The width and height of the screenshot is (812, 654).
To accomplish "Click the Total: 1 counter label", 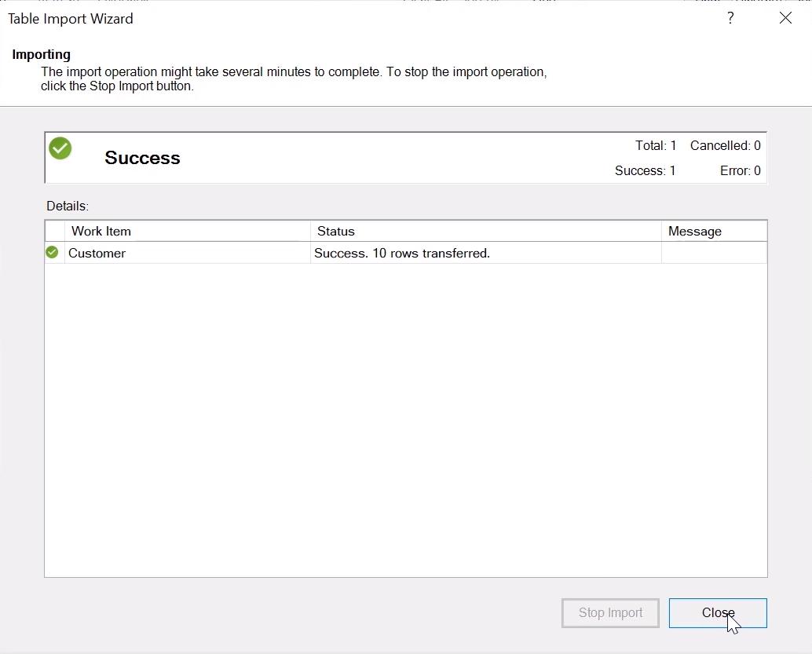I will point(655,145).
